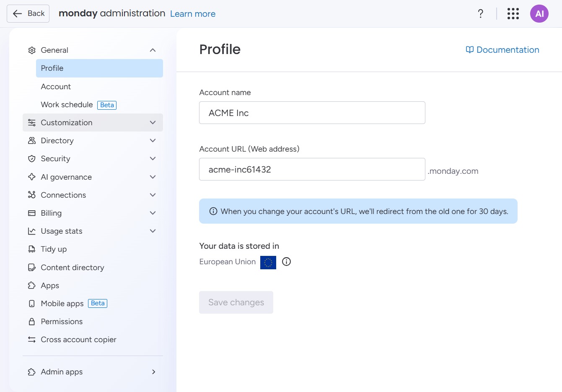Click the info icon in URL notice banner

pos(213,211)
